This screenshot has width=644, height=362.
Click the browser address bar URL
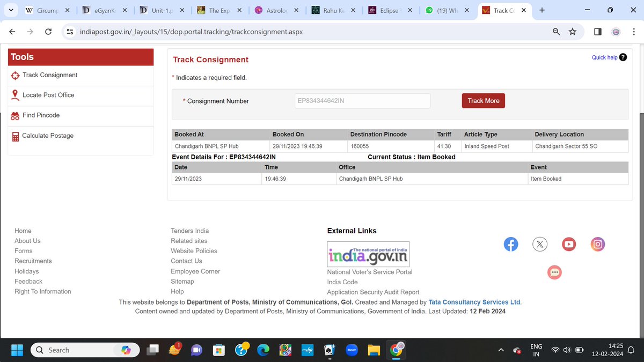click(191, 32)
